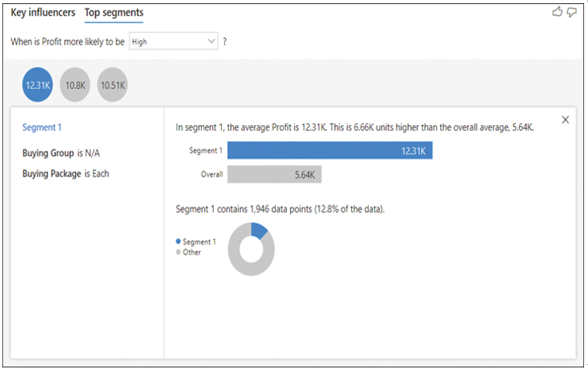Click Buying Package is Each condition
Screen dimensions: 588x369
(65, 174)
